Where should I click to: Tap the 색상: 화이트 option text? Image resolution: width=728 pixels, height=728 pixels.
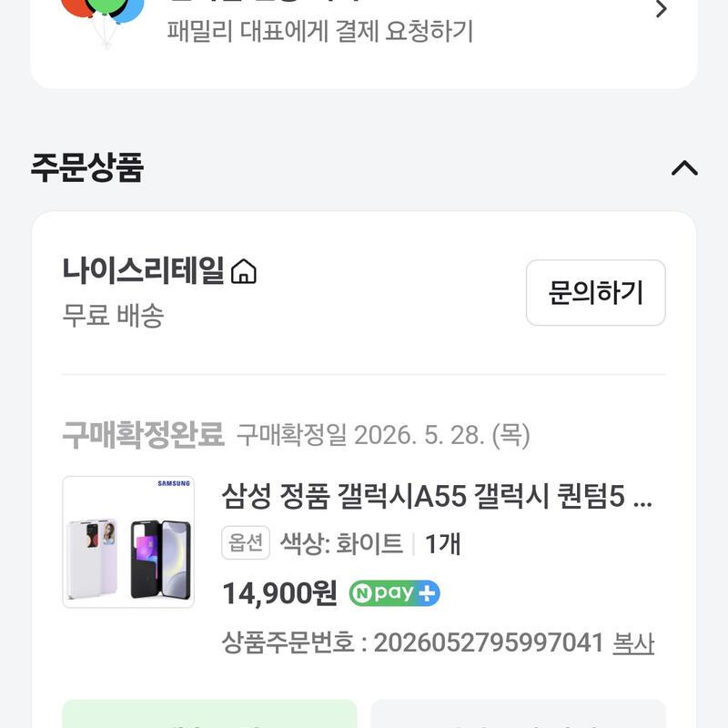(342, 543)
